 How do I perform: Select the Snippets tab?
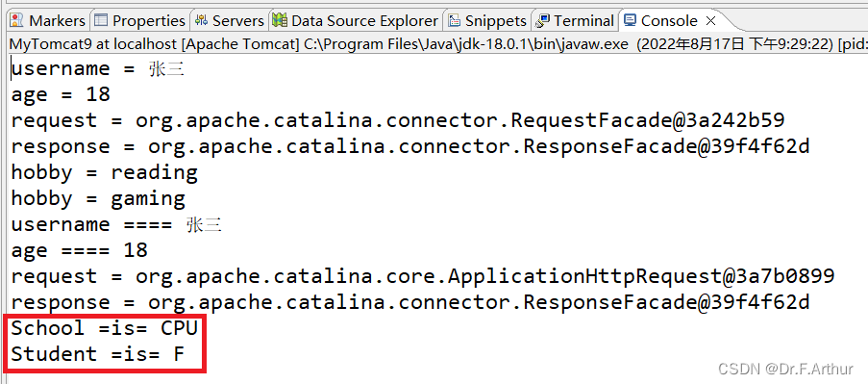(487, 20)
